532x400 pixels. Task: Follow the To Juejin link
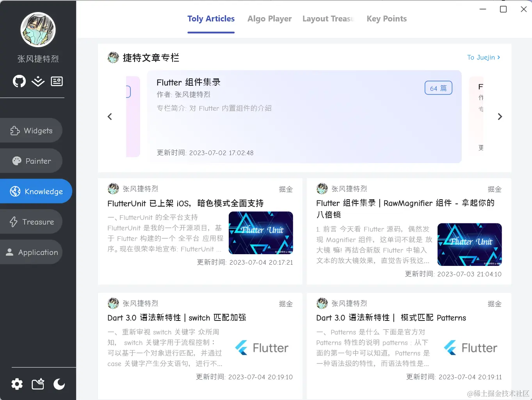pos(484,57)
